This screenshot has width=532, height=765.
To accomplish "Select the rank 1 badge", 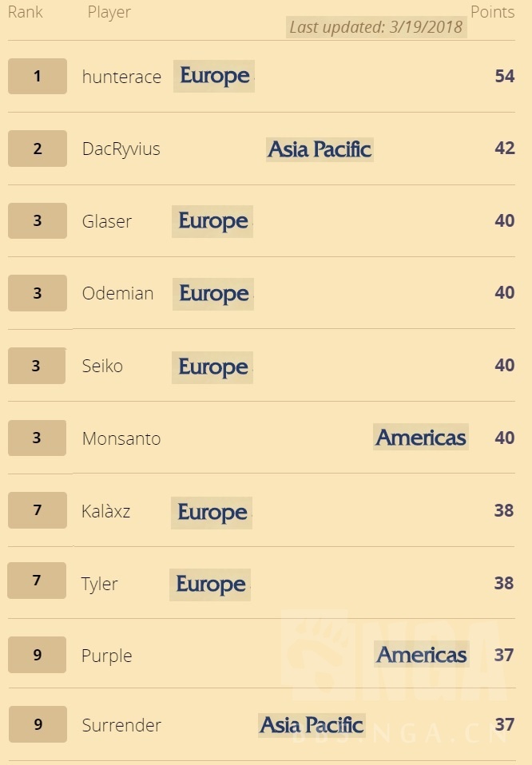I will point(38,76).
